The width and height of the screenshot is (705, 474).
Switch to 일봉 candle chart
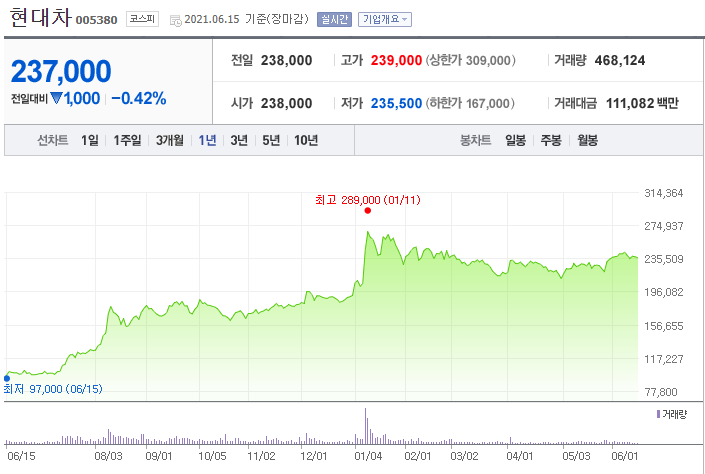click(x=515, y=140)
